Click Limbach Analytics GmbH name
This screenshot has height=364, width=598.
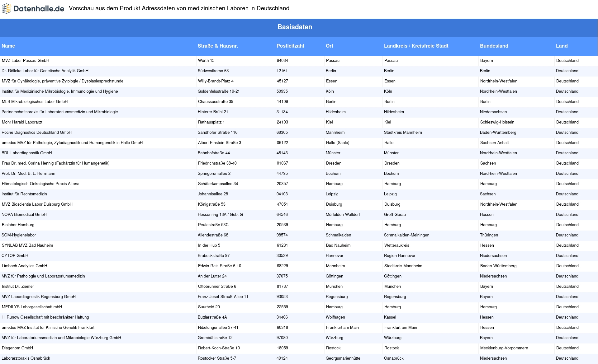coord(25,266)
